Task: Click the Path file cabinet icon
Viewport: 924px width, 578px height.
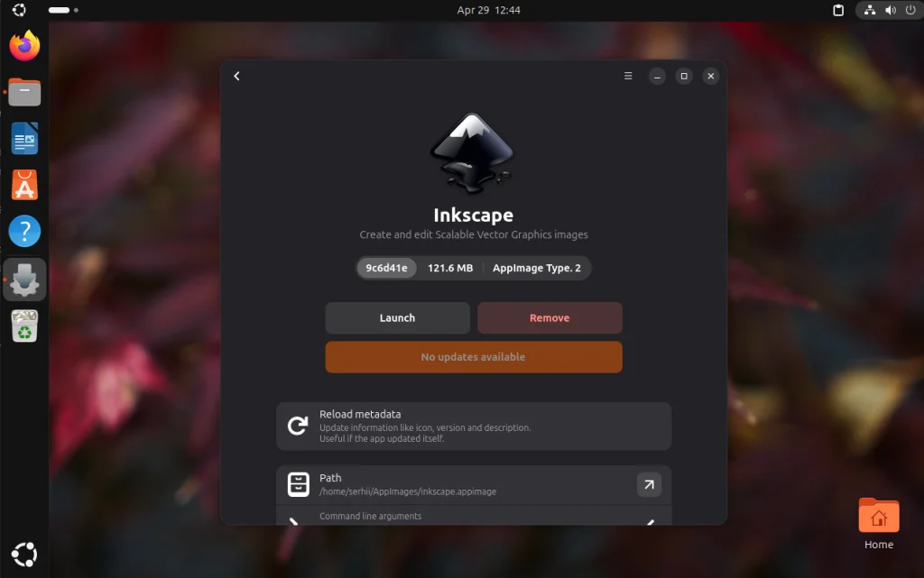Action: pyautogui.click(x=298, y=484)
